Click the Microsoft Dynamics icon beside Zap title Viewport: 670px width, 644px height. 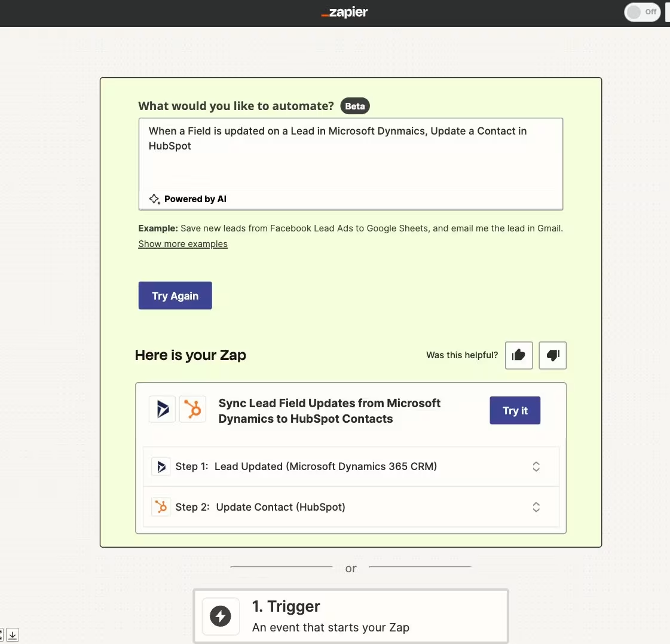pyautogui.click(x=162, y=410)
